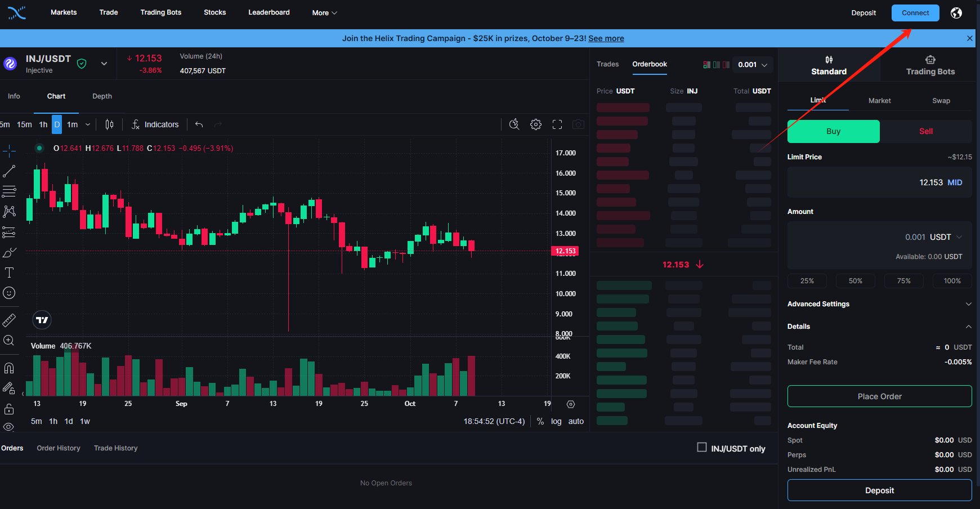Image resolution: width=980 pixels, height=509 pixels.
Task: Open chart settings gear icon
Action: [536, 124]
